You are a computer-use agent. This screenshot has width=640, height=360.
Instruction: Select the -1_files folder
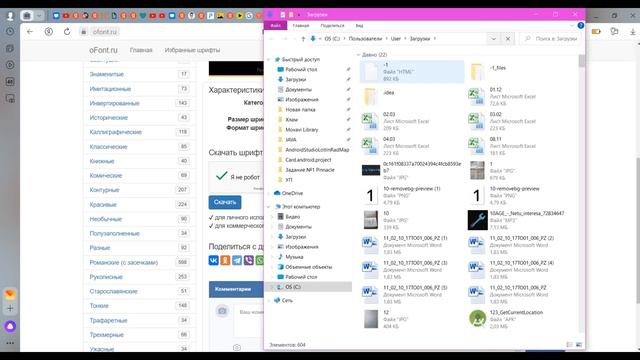[x=518, y=72]
